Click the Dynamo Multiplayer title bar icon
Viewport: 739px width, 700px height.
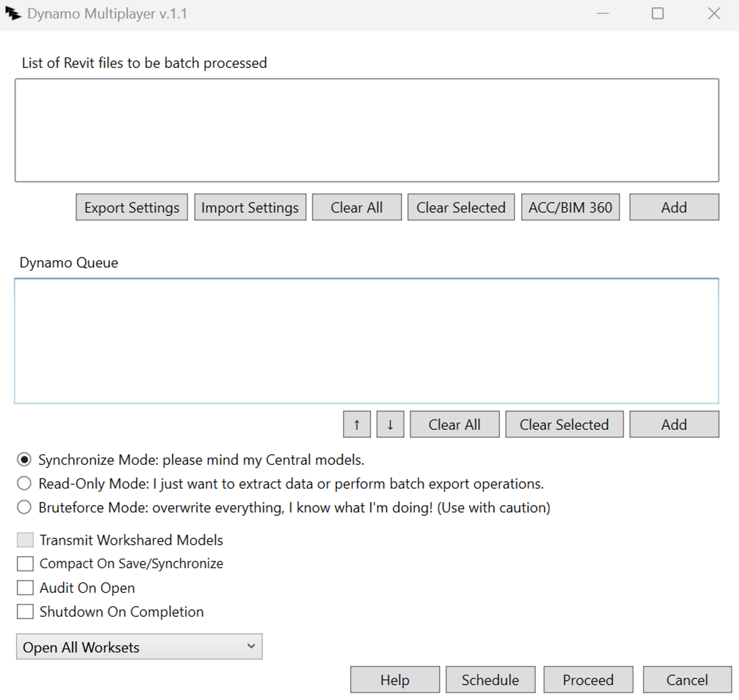coord(13,14)
